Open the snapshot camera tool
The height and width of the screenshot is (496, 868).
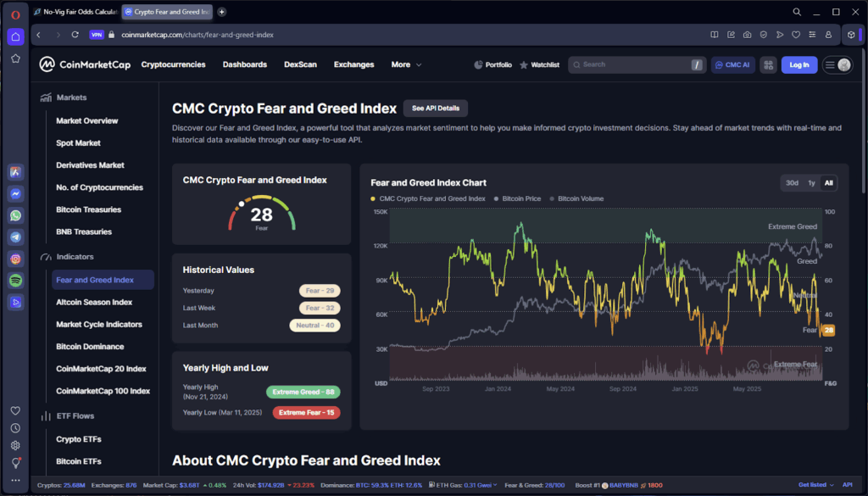click(748, 34)
